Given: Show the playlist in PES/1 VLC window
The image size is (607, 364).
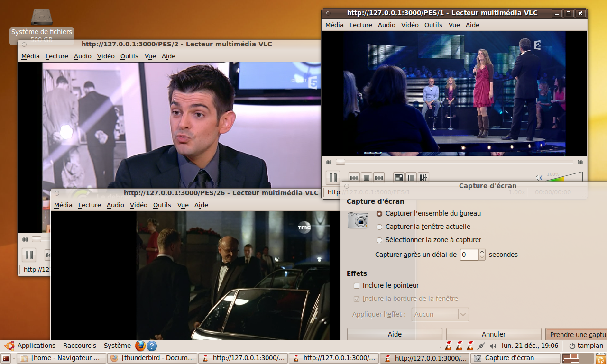Looking at the screenshot, I should (411, 178).
